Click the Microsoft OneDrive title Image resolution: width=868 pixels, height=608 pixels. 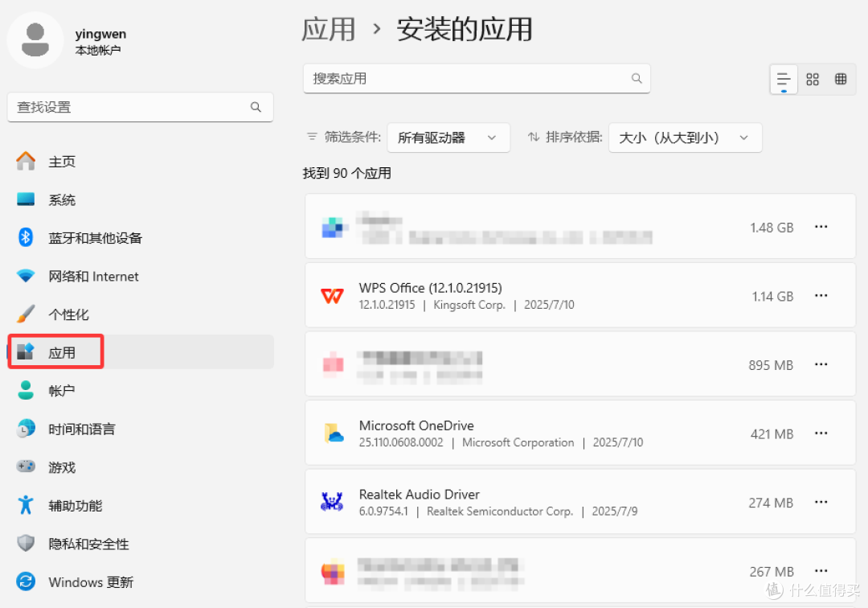[416, 425]
